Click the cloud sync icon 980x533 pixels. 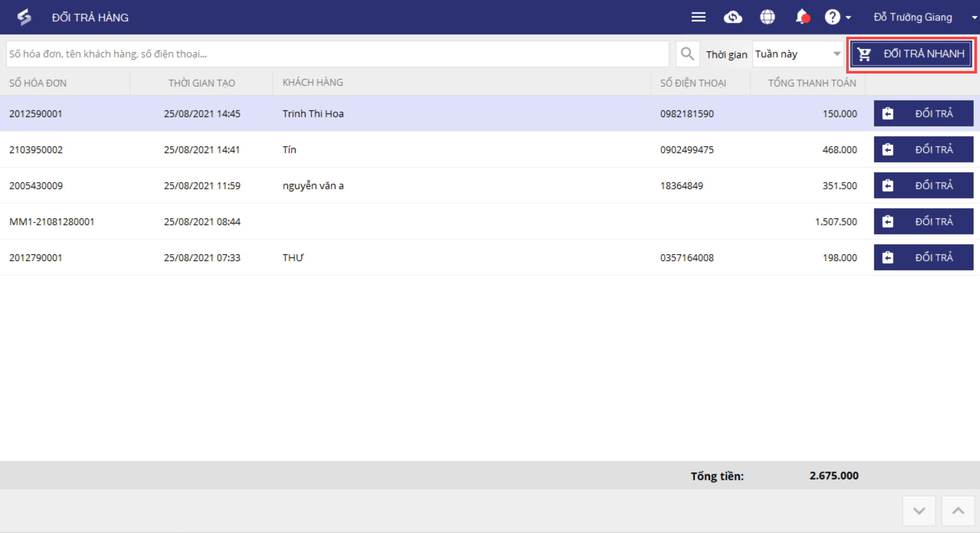(x=733, y=17)
